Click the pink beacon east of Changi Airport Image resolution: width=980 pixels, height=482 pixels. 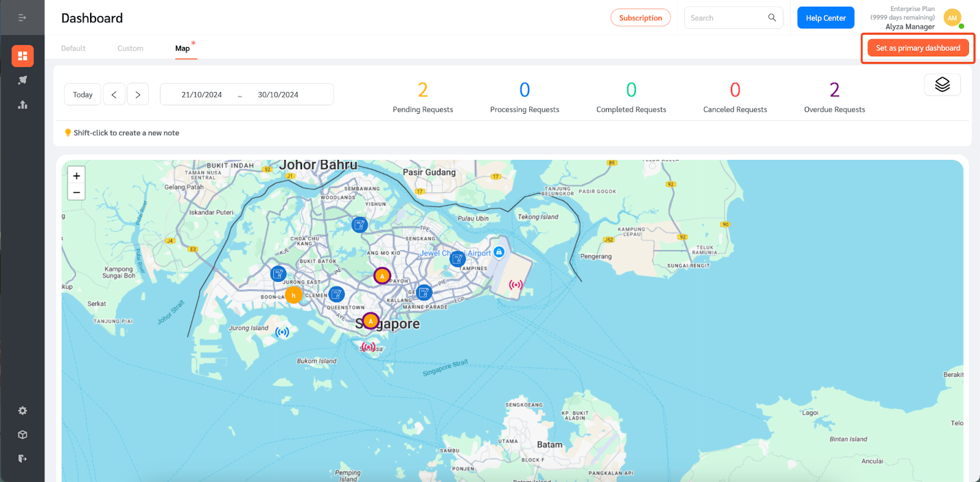pyautogui.click(x=516, y=285)
